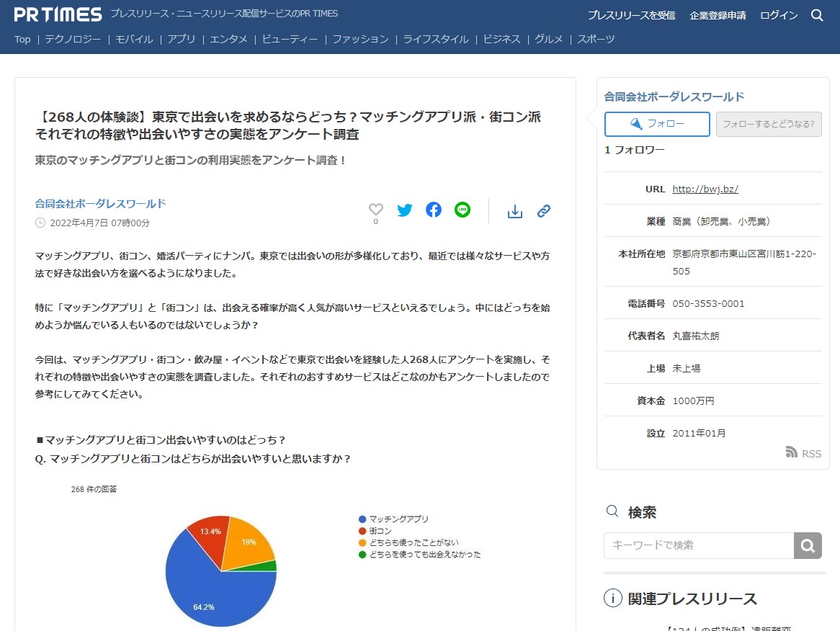Open the company link under the article title
The height and width of the screenshot is (631, 840).
[100, 204]
